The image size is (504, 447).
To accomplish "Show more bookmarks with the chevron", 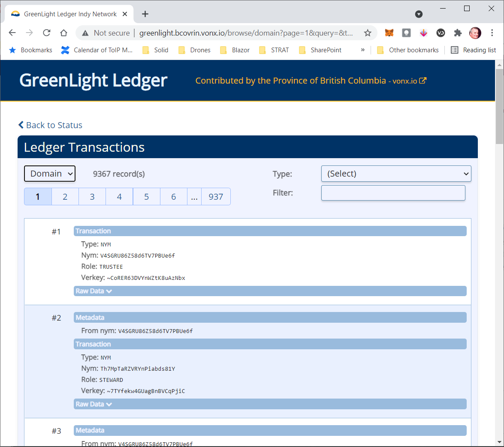I will point(362,50).
